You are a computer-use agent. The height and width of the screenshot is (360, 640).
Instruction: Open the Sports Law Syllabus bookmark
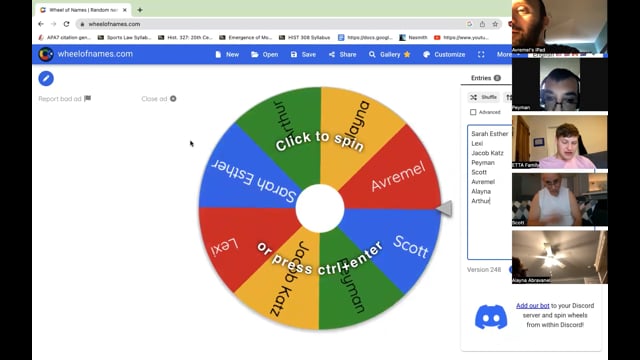(124, 38)
